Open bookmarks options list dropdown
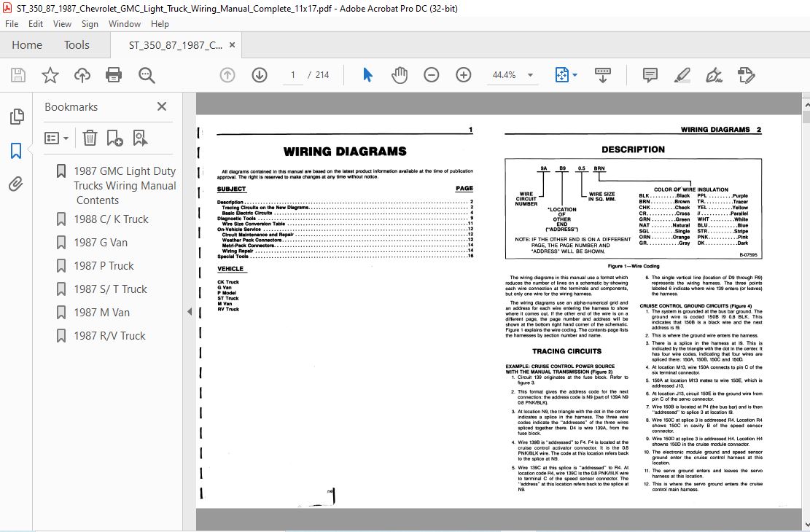This screenshot has height=532, width=810. point(56,138)
